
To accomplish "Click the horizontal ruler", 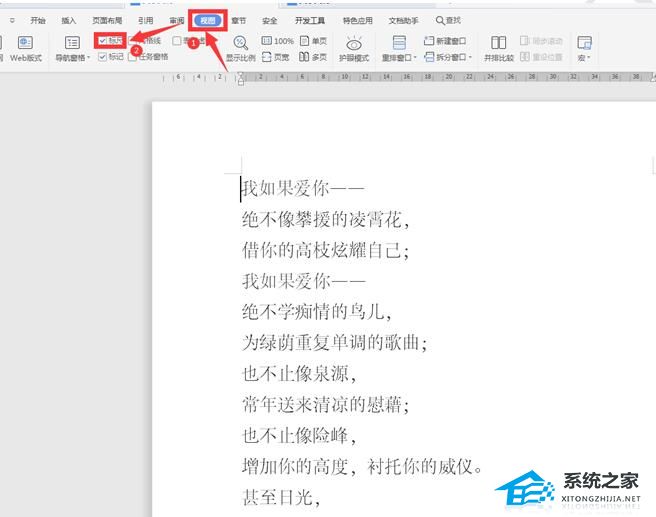I will [x=408, y=77].
